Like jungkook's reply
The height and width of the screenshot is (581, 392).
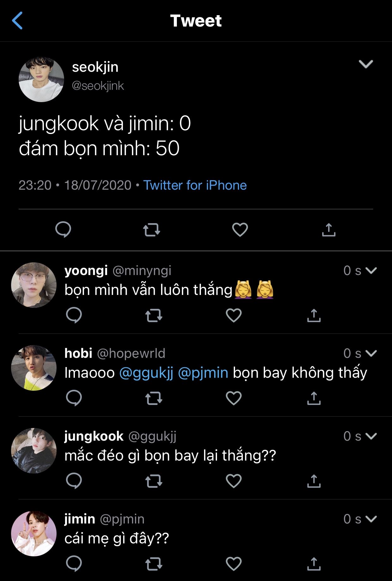pos(234,481)
